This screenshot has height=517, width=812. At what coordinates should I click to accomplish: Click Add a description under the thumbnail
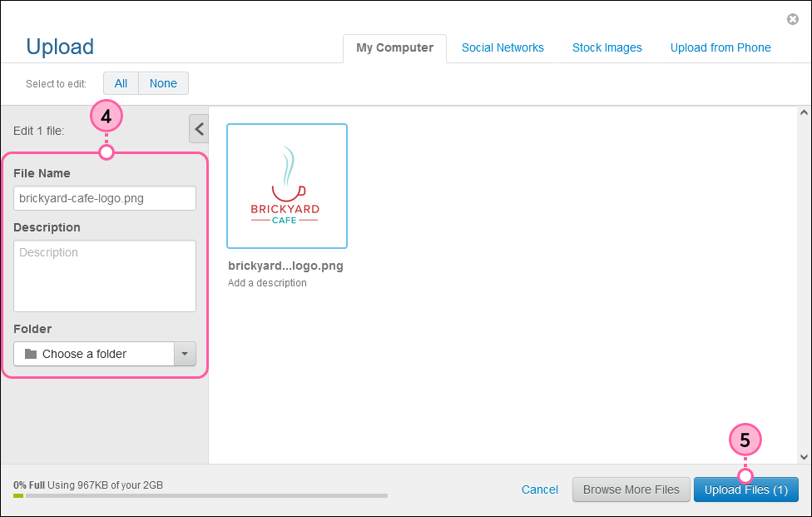click(x=267, y=283)
